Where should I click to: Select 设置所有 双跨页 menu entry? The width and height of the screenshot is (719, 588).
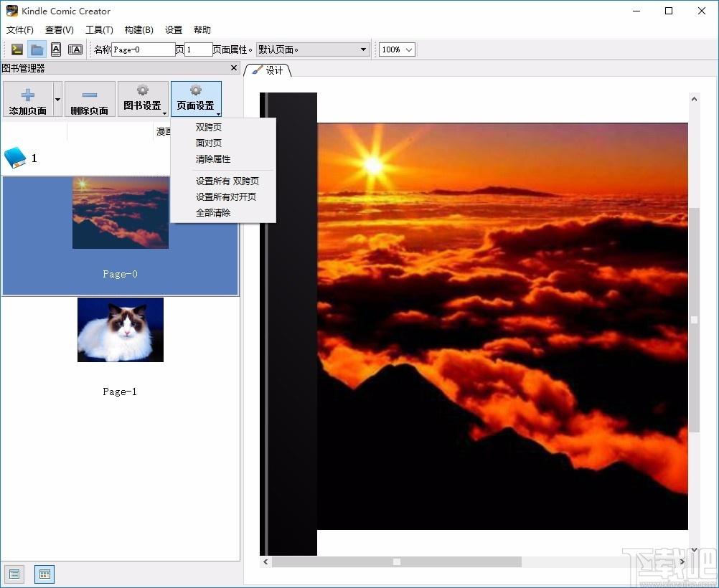223,181
